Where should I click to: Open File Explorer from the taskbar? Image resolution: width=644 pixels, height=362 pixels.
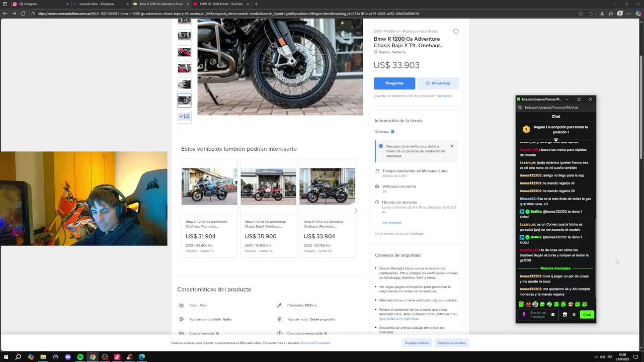tap(43, 357)
